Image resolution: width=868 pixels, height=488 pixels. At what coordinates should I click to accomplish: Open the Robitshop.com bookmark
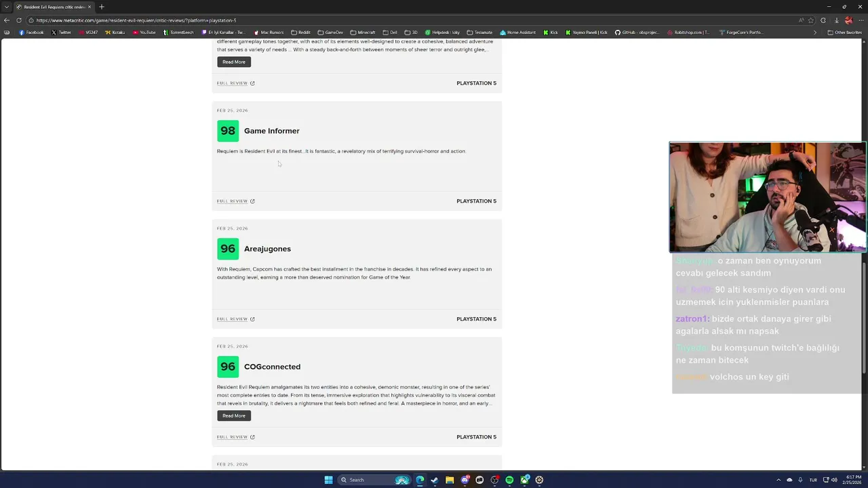(x=688, y=33)
